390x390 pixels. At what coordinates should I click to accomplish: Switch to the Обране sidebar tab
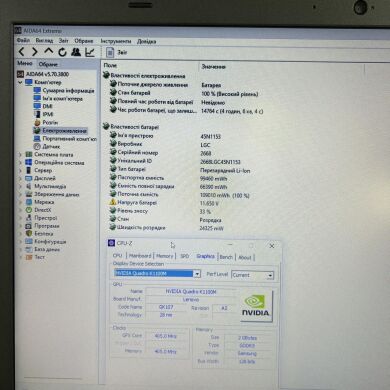48,64
